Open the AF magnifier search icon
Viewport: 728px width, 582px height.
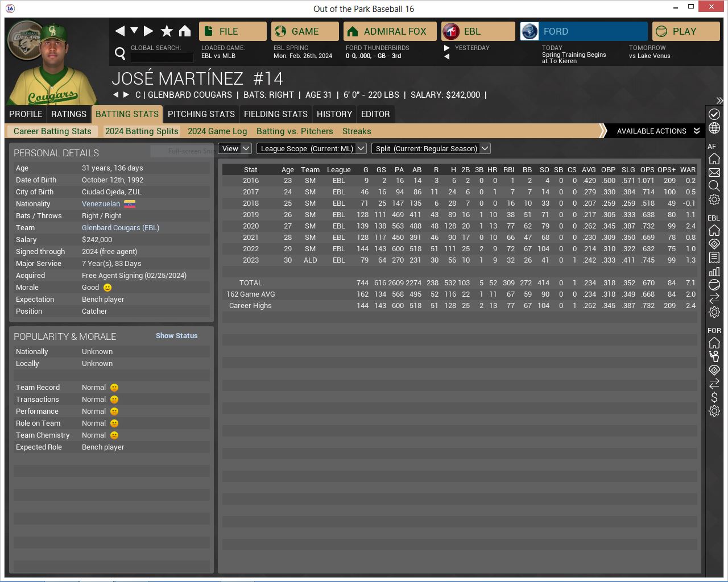714,186
